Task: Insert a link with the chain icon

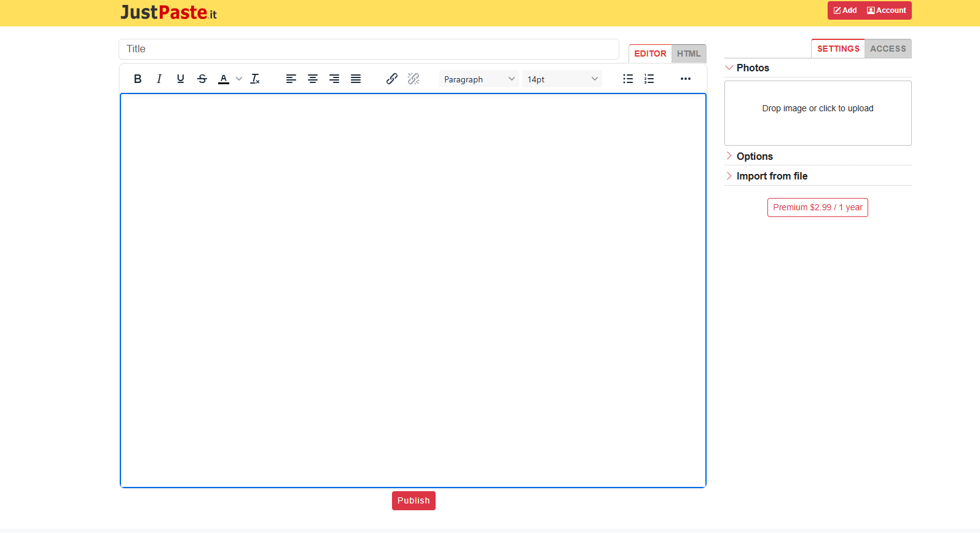Action: (392, 79)
